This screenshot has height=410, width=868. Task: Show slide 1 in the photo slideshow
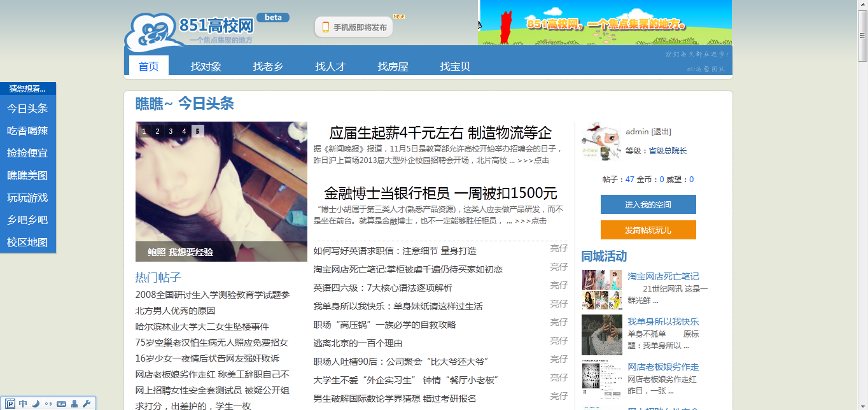(x=144, y=131)
